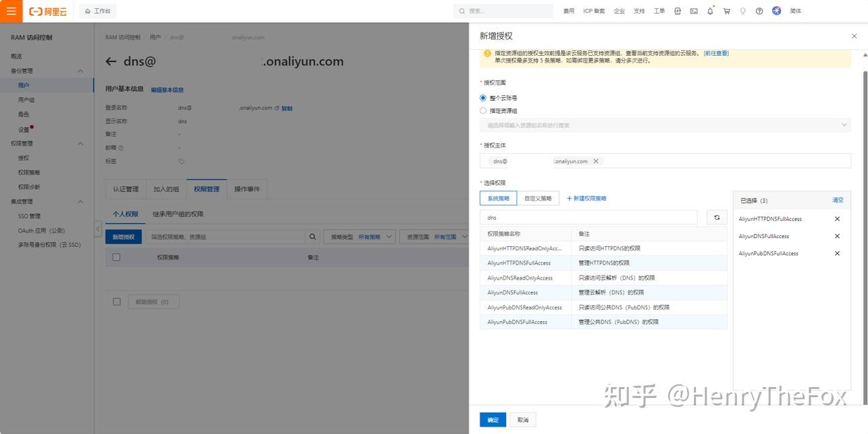Viewport: 868px width, 434px height.
Task: Refresh the policy list with the refresh icon
Action: (716, 217)
